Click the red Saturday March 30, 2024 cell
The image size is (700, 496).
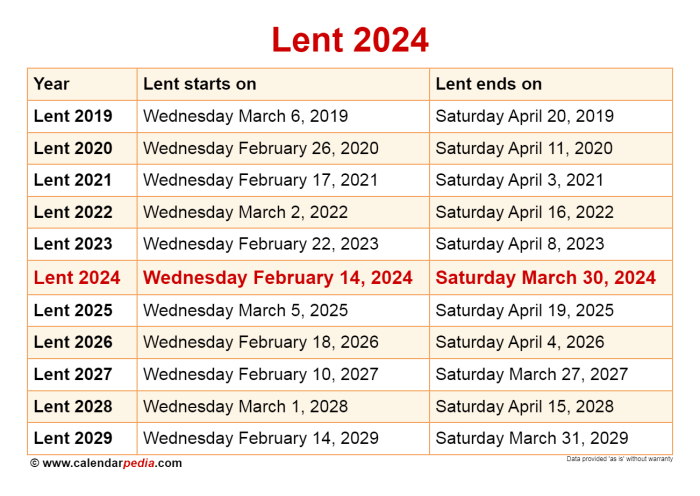pos(546,278)
